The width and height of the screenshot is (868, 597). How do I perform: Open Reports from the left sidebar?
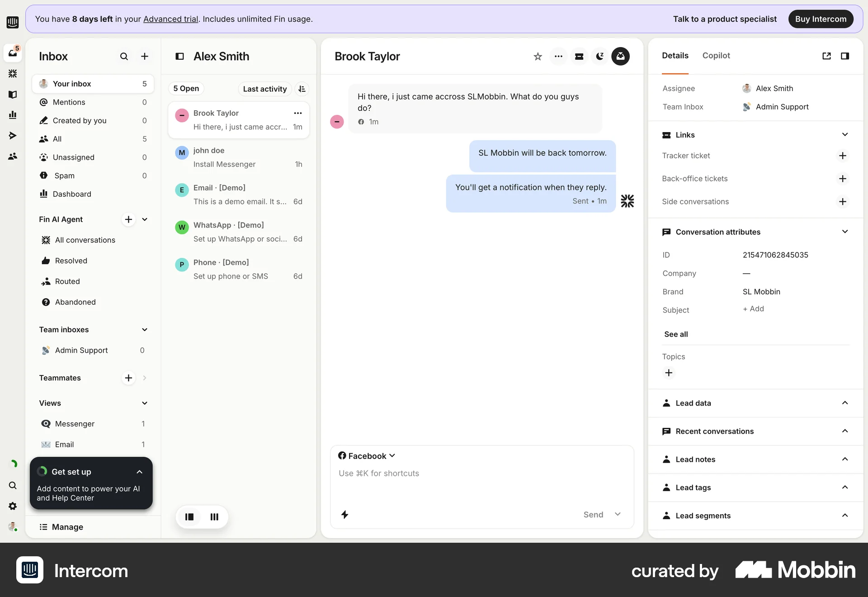13,114
